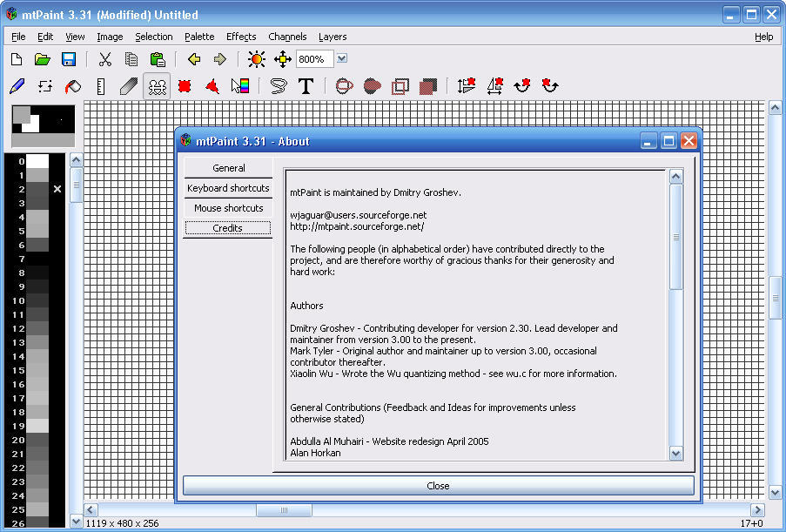Select the Flood fill bucket tool
The width and height of the screenshot is (786, 532).
coord(73,86)
